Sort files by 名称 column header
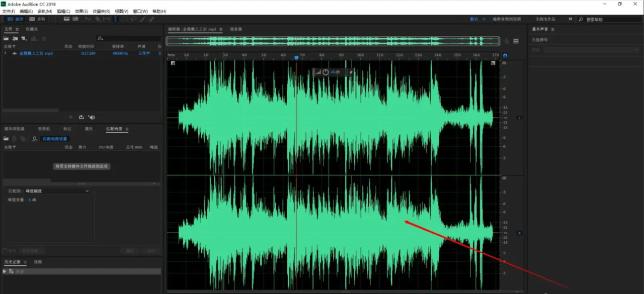644x294 pixels. tap(10, 46)
